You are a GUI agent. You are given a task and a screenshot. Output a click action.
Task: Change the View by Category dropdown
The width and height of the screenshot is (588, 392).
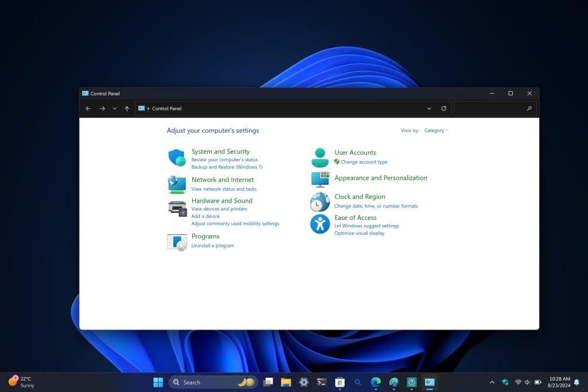point(435,130)
